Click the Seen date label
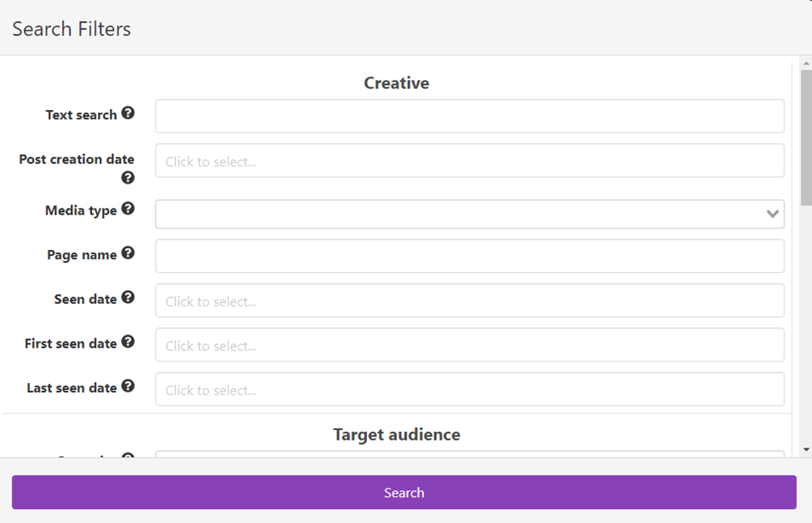Image resolution: width=812 pixels, height=523 pixels. (x=85, y=300)
